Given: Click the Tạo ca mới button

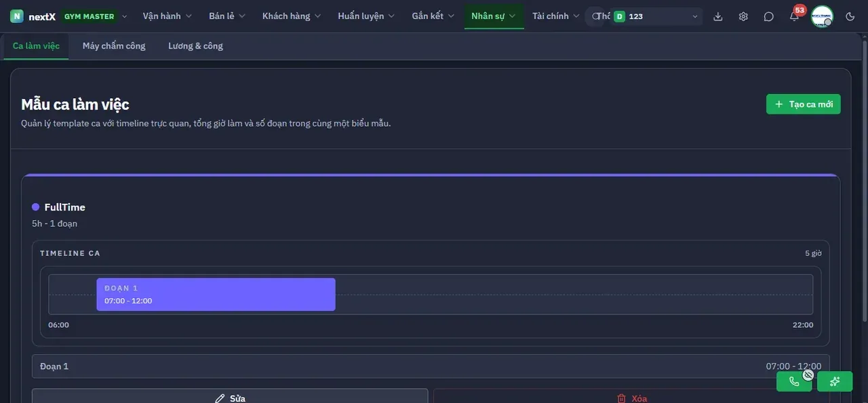Looking at the screenshot, I should tap(804, 104).
